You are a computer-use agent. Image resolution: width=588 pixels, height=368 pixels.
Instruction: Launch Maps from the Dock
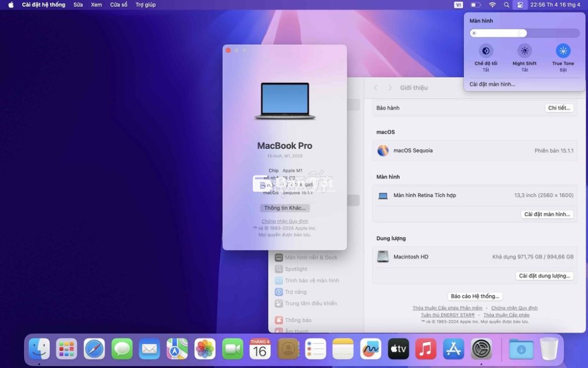pos(177,349)
